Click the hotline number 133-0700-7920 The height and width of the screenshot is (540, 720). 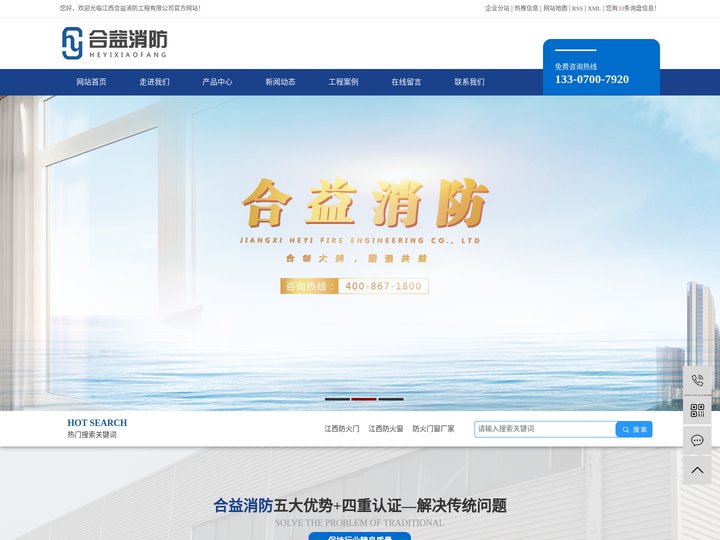[592, 79]
